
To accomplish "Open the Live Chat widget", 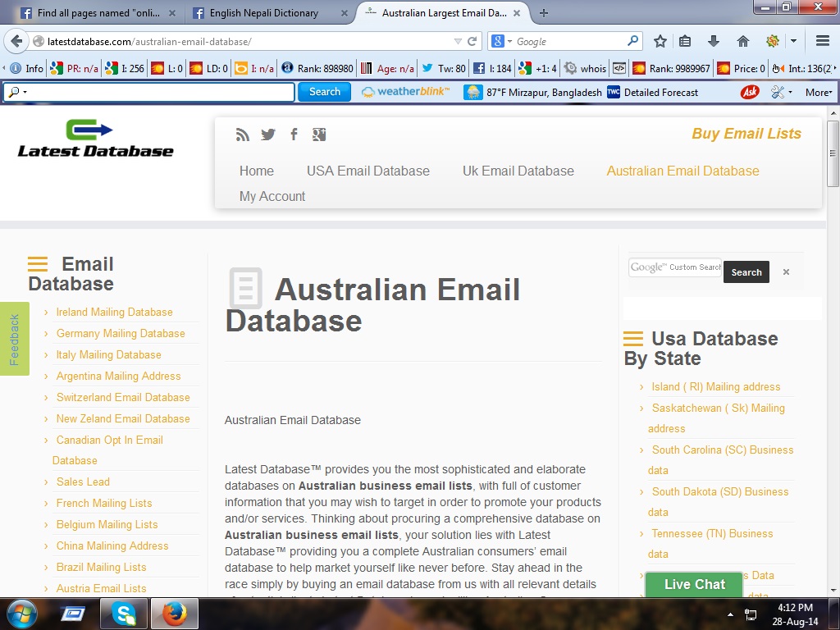I will [x=694, y=584].
